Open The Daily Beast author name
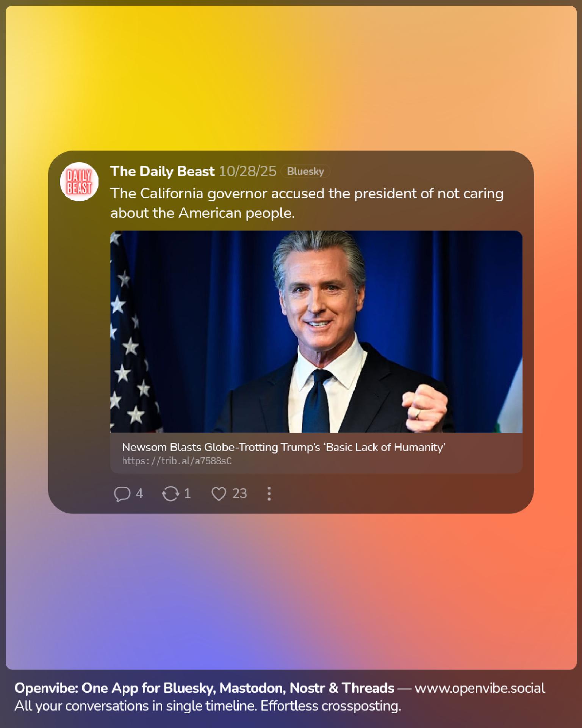Screen dimensions: 582x728 (162, 171)
